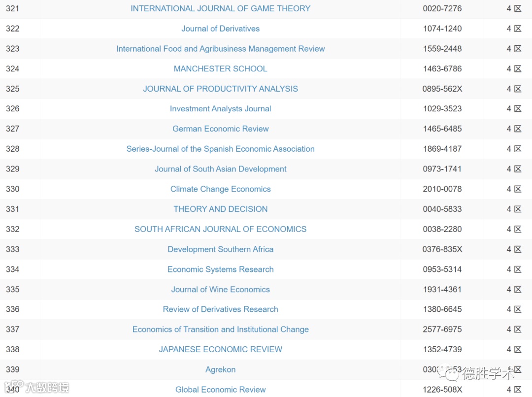
Task: Open Series-Journal of the Spanish Economic Association
Action: point(221,149)
